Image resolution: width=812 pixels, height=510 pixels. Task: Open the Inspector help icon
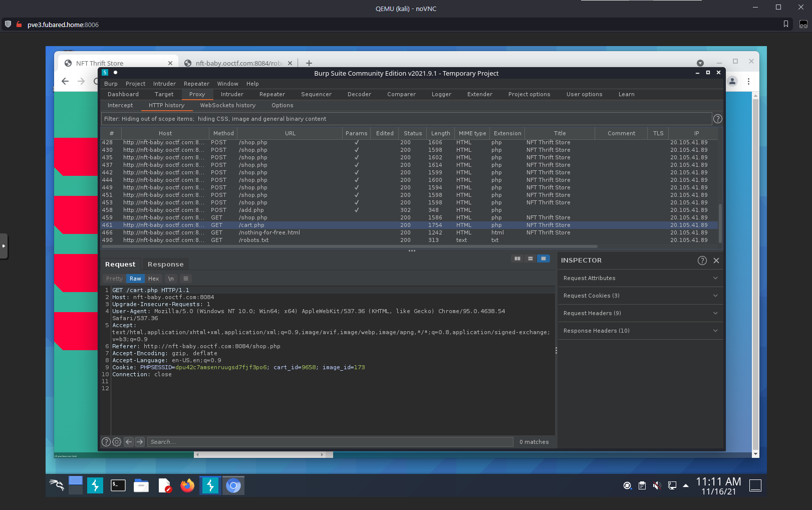coord(702,260)
